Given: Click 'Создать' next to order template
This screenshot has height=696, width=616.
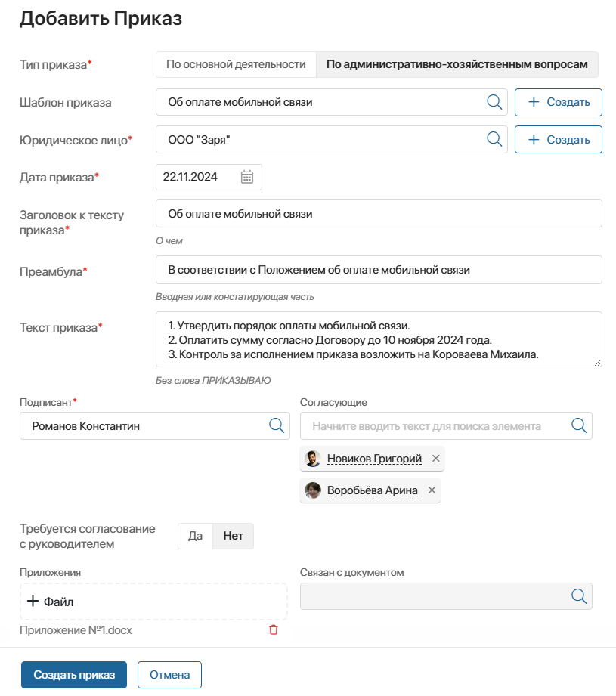Looking at the screenshot, I should pyautogui.click(x=558, y=102).
